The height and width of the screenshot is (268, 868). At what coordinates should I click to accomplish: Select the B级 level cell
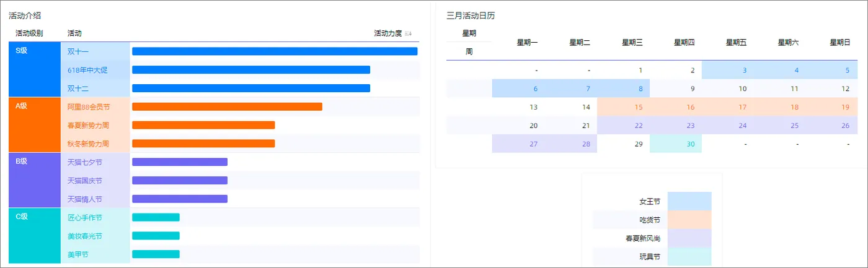click(35, 180)
